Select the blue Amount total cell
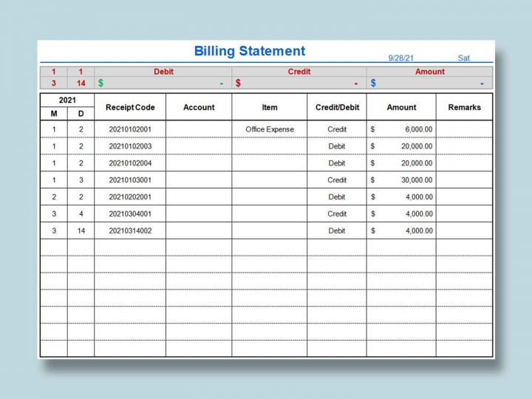The width and height of the screenshot is (532, 399). coord(429,83)
